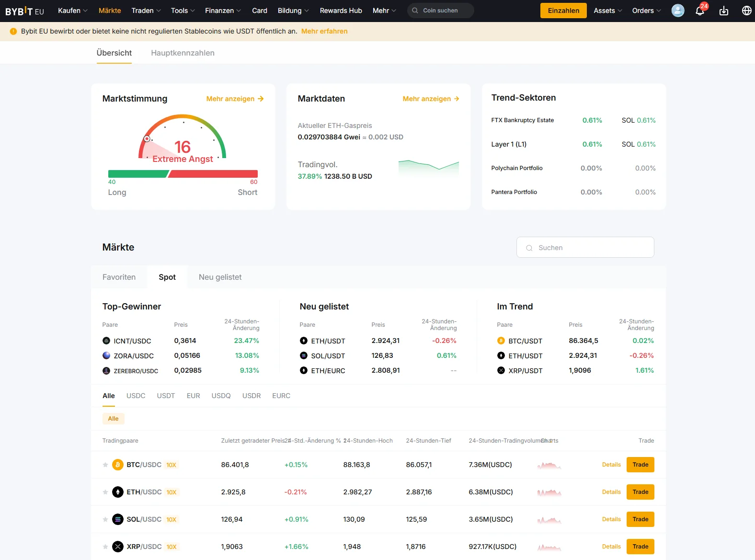Click the trading volume sparkline chart
Screen dimensions: 755x560
pos(429,168)
